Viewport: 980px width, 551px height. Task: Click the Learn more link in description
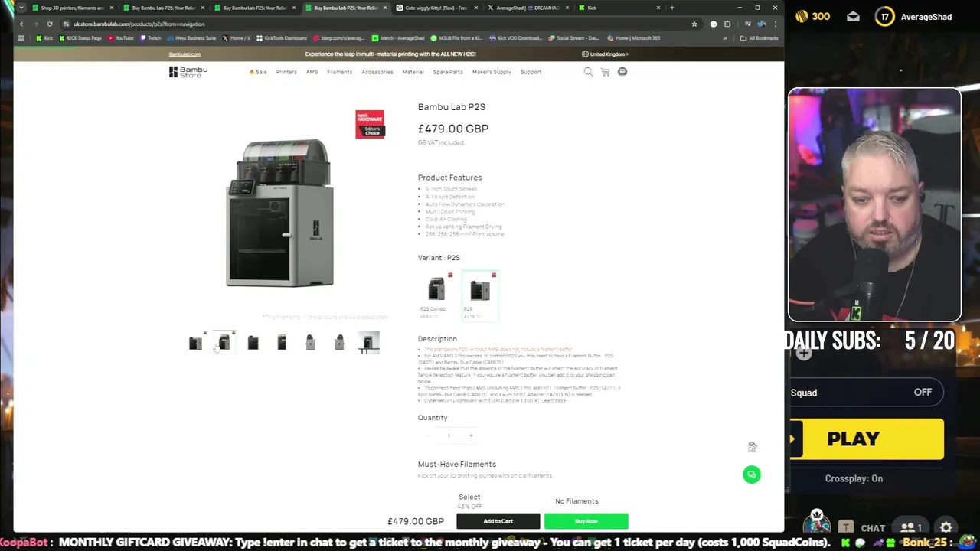[554, 401]
